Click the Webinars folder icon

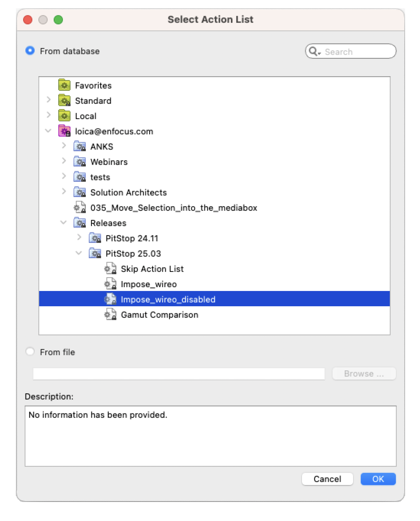(x=80, y=161)
